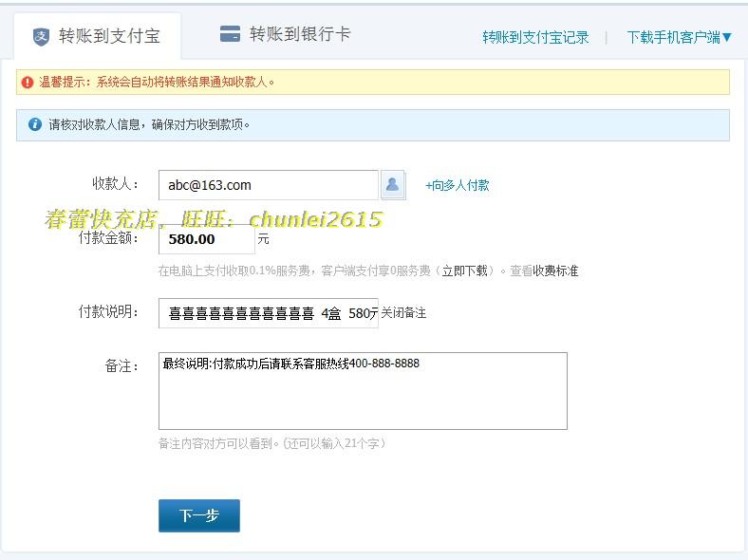
Task: Focus the 付款金额 amount field
Action: (x=207, y=239)
